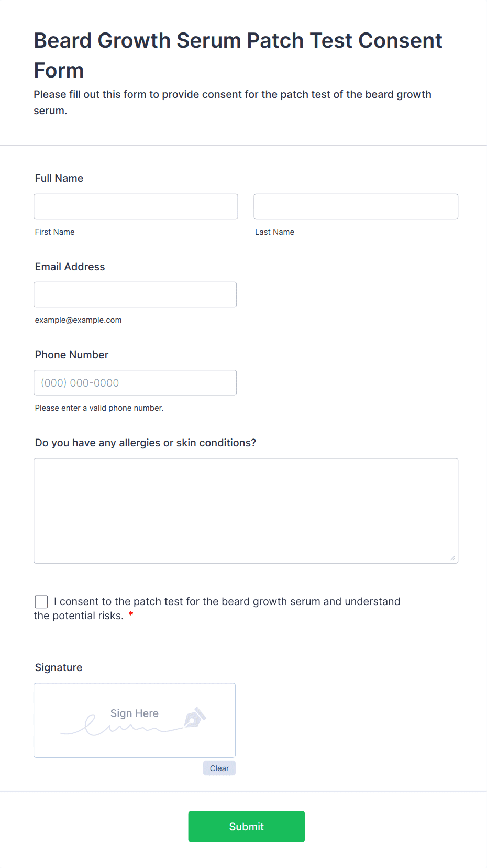Viewport: 487px width, 868px height.
Task: Click the form title heading
Action: 238,55
